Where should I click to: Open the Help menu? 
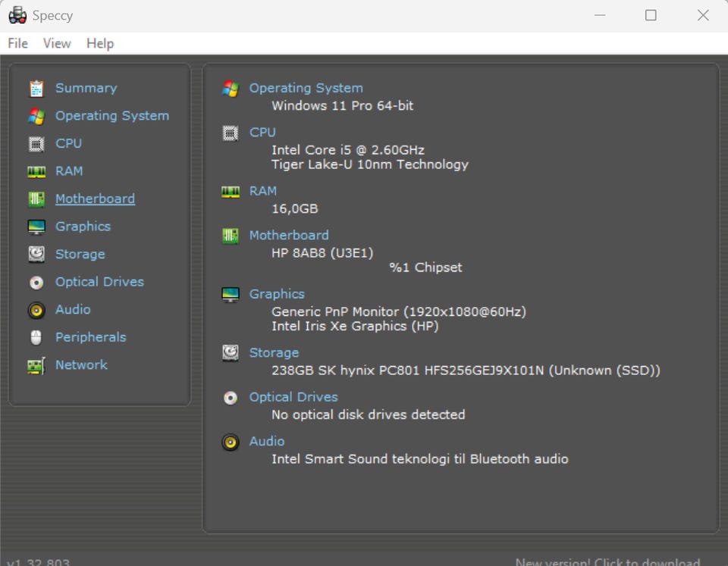coord(99,43)
